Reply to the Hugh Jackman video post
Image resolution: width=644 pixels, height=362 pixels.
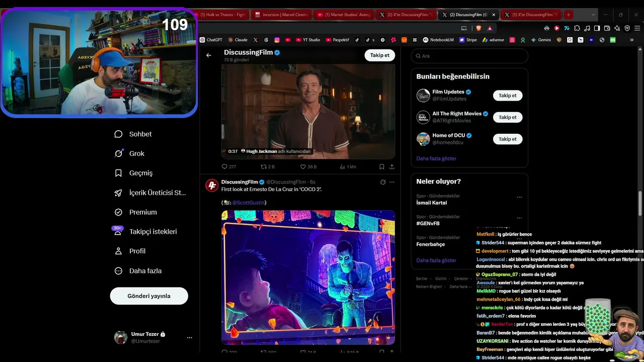pyautogui.click(x=229, y=166)
